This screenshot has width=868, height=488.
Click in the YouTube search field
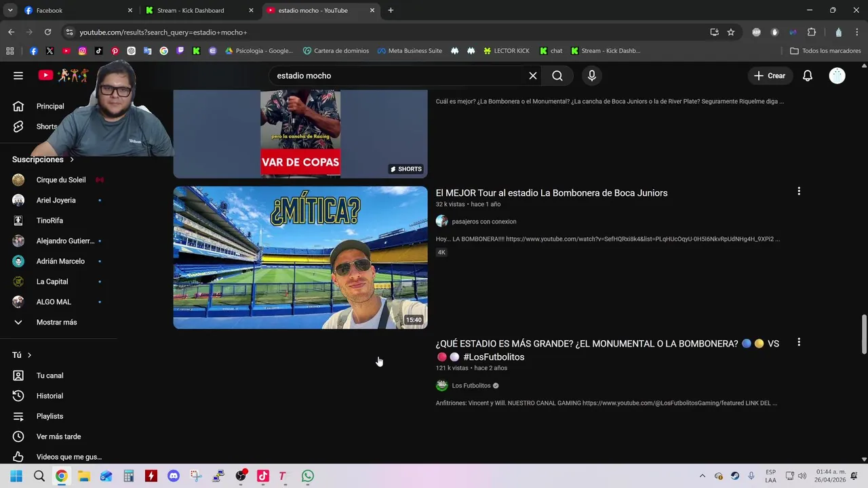397,76
